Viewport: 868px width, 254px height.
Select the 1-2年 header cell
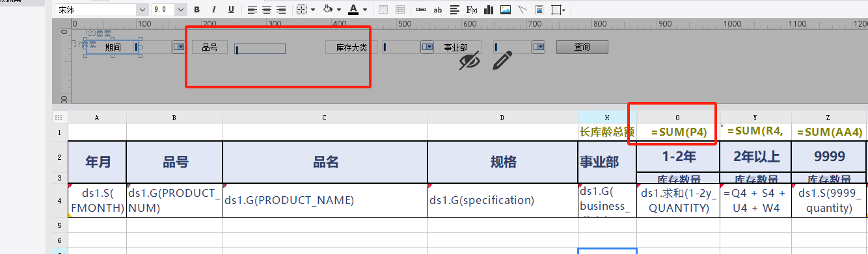(x=678, y=157)
